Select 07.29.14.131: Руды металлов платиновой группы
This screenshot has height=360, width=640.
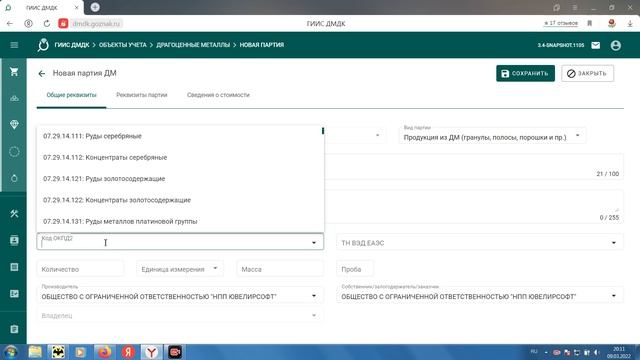pos(180,221)
